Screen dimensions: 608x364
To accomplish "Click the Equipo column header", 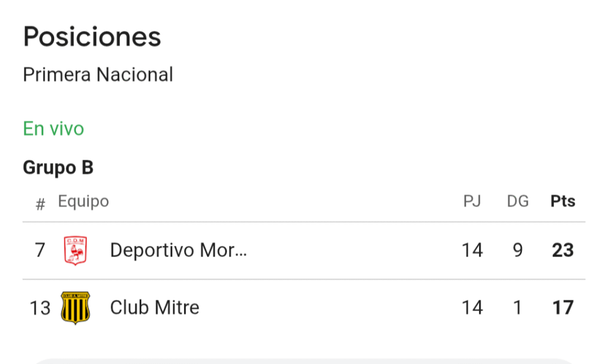I will pyautogui.click(x=83, y=201).
